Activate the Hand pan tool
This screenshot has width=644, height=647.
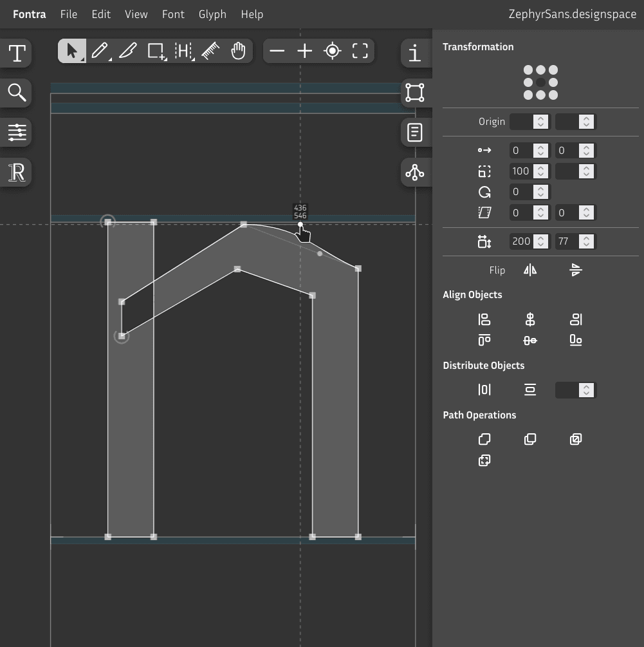238,51
